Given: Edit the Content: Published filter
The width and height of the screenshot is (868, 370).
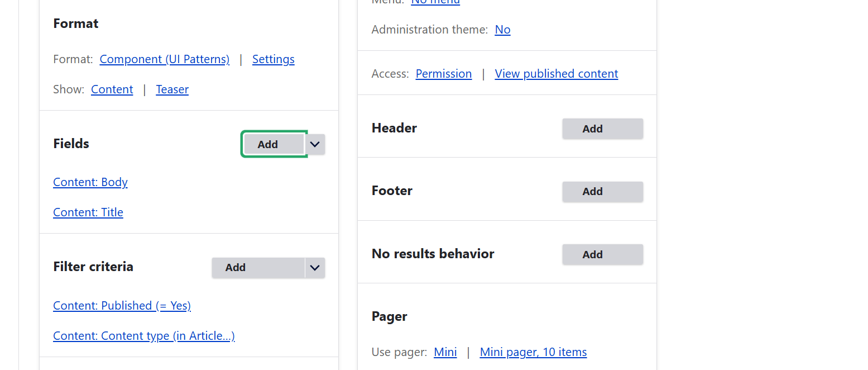Looking at the screenshot, I should click(122, 305).
